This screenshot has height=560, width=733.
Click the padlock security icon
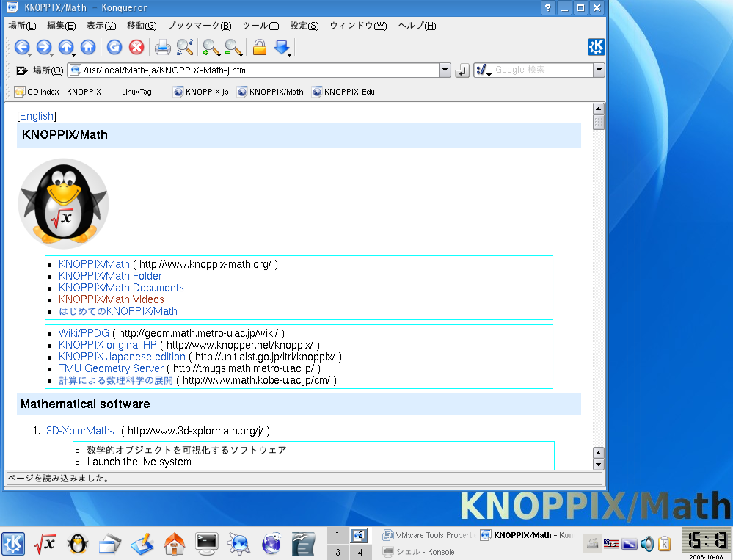click(x=260, y=47)
